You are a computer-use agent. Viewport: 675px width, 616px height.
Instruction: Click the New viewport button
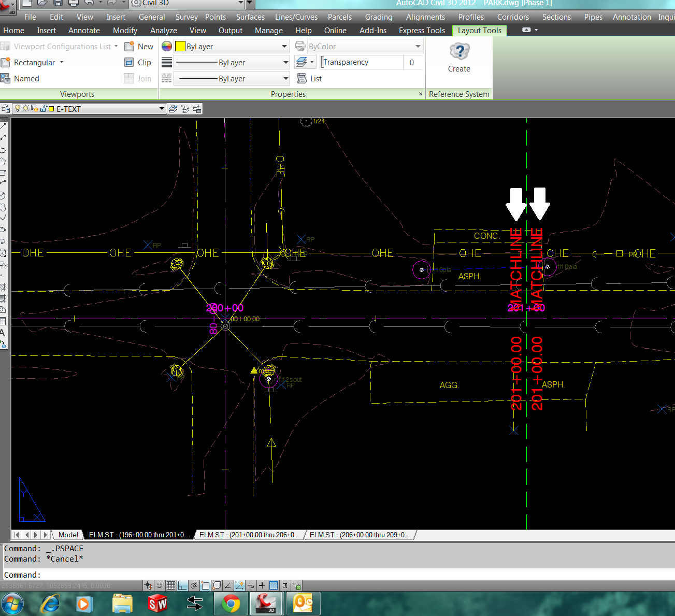[139, 47]
